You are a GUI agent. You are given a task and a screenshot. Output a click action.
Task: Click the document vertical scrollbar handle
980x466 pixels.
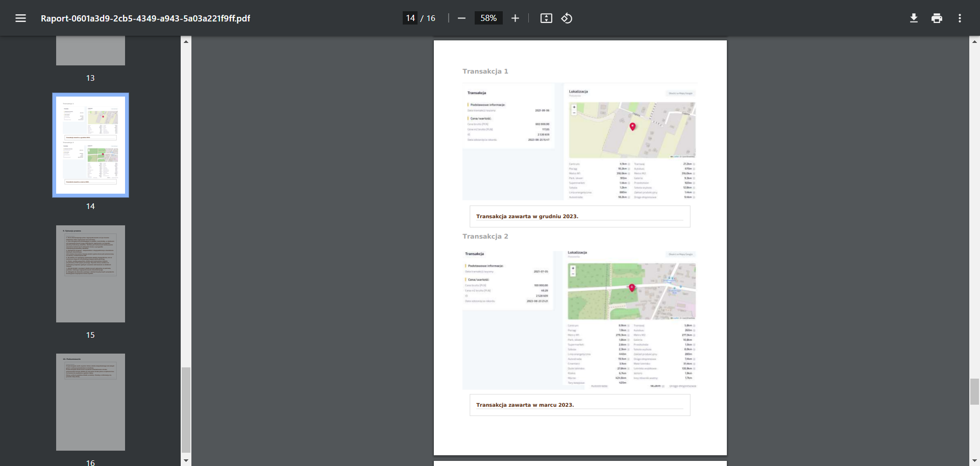[974, 392]
